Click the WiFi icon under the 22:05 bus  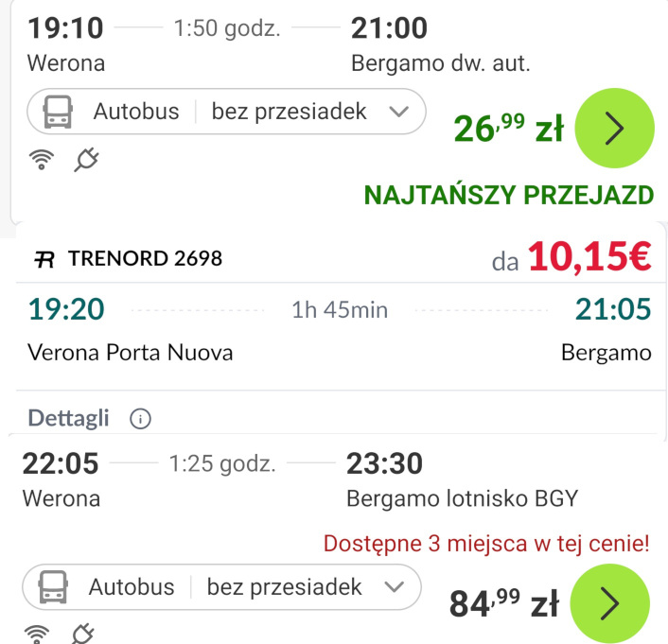(x=37, y=635)
